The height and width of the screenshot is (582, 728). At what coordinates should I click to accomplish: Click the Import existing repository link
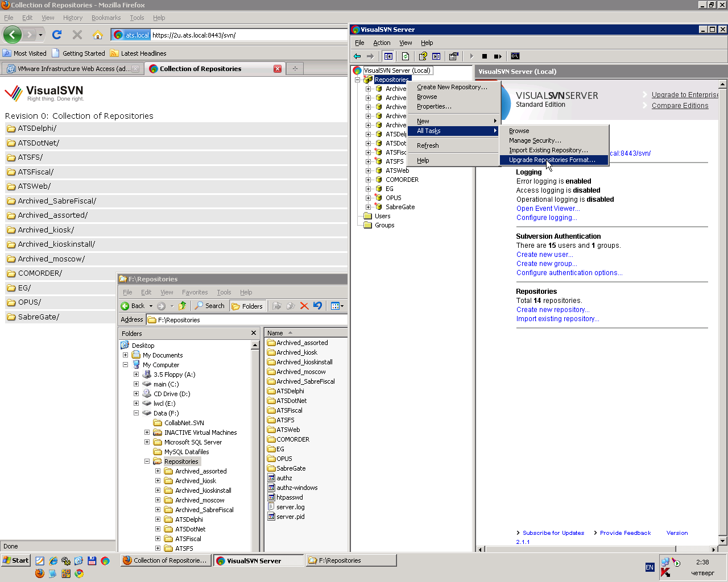click(x=558, y=319)
